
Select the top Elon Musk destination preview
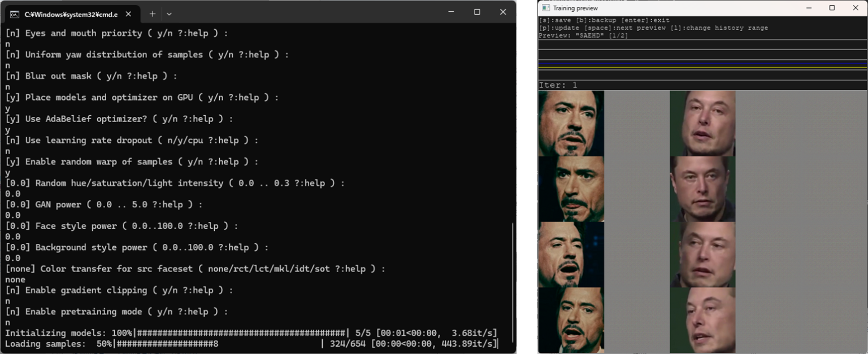pos(702,121)
